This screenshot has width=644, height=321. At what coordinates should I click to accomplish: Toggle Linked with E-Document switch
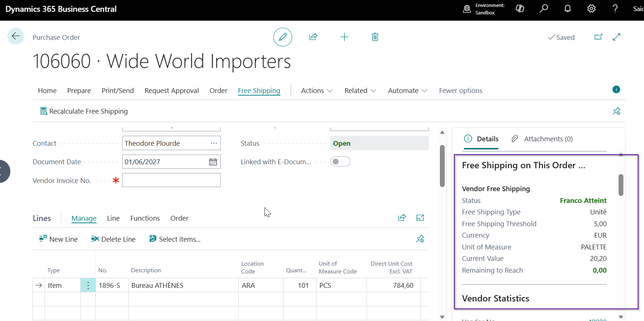tap(340, 162)
